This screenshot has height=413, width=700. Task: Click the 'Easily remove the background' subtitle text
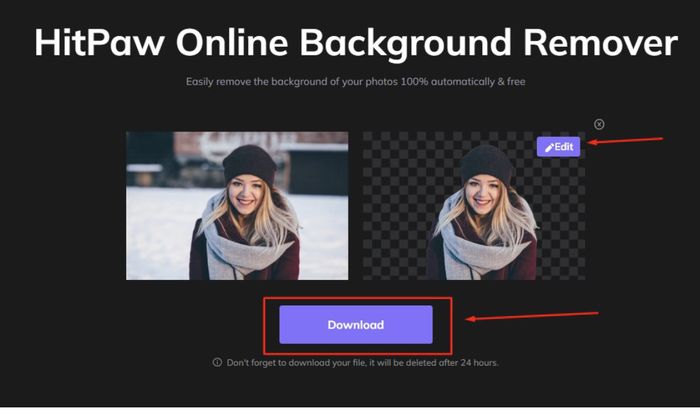(355, 82)
